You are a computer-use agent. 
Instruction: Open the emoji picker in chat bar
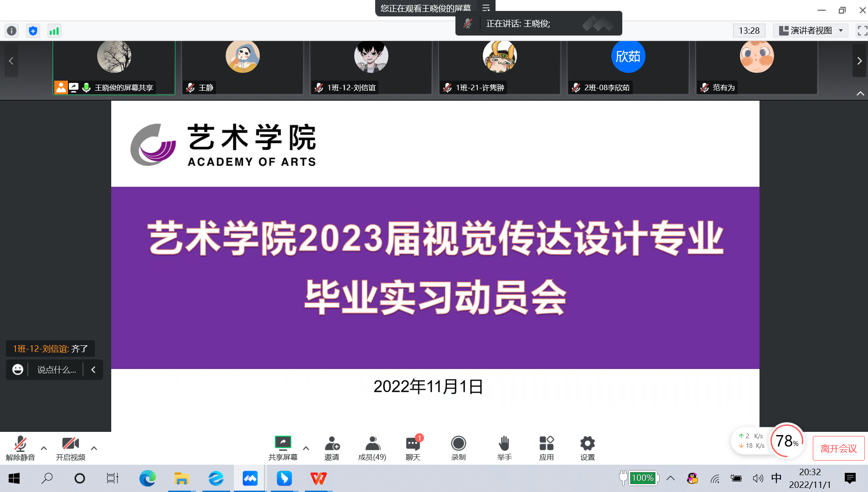coord(18,369)
